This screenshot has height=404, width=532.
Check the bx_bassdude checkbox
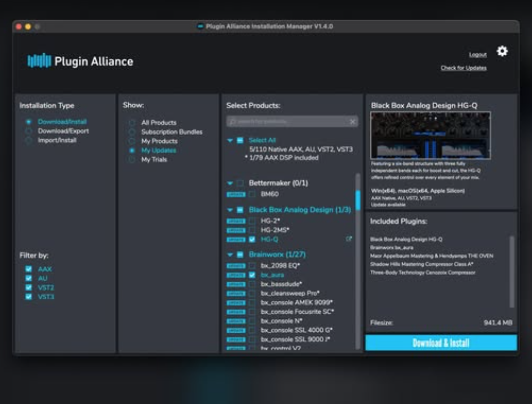(x=252, y=284)
